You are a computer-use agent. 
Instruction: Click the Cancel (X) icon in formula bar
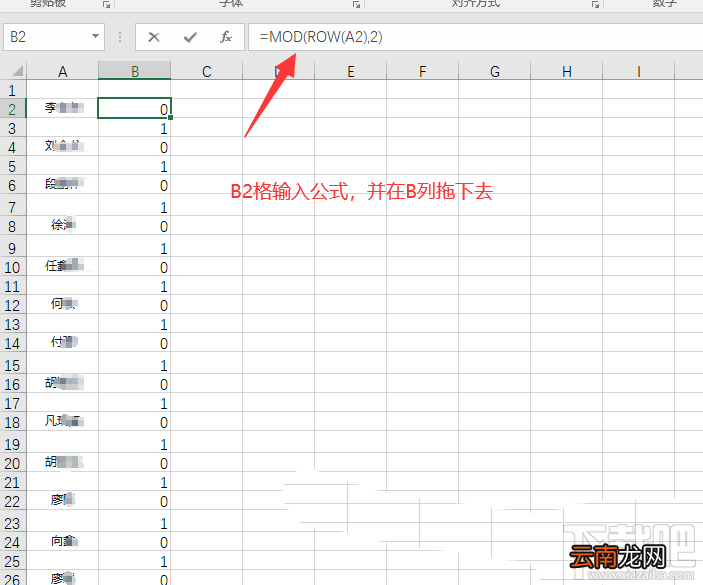coord(154,37)
